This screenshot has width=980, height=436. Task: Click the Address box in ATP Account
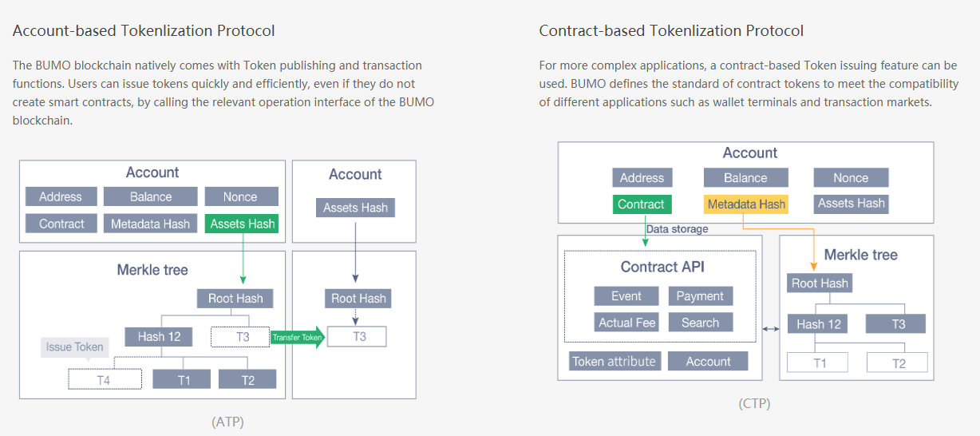(61, 196)
